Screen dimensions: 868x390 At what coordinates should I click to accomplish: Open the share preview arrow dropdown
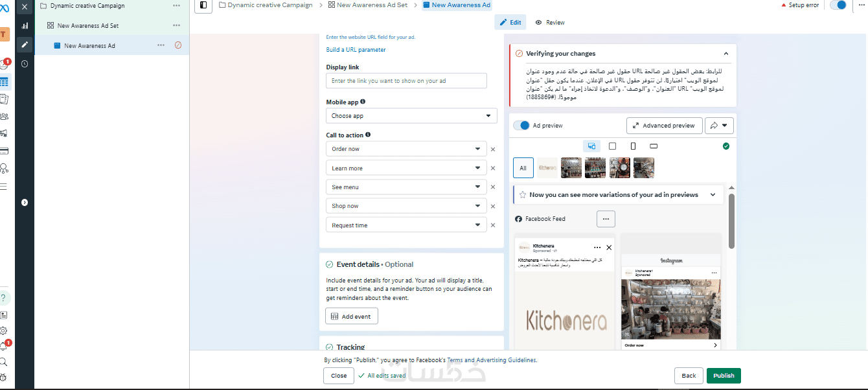[720, 126]
